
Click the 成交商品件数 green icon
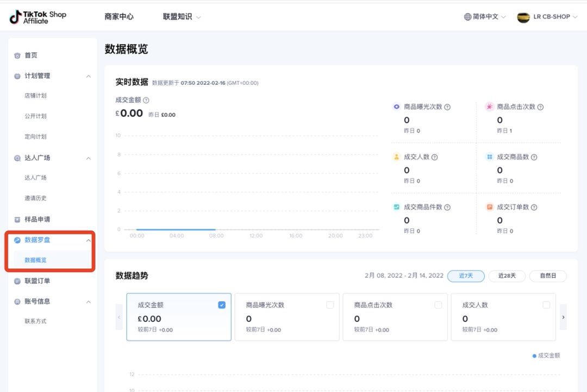coord(396,207)
